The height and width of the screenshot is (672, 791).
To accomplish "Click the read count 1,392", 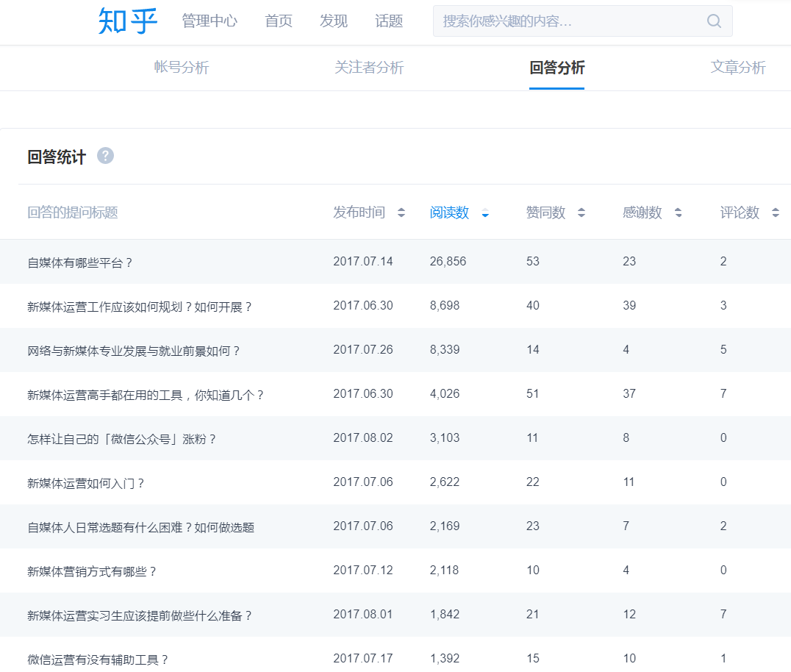I will coord(445,658).
